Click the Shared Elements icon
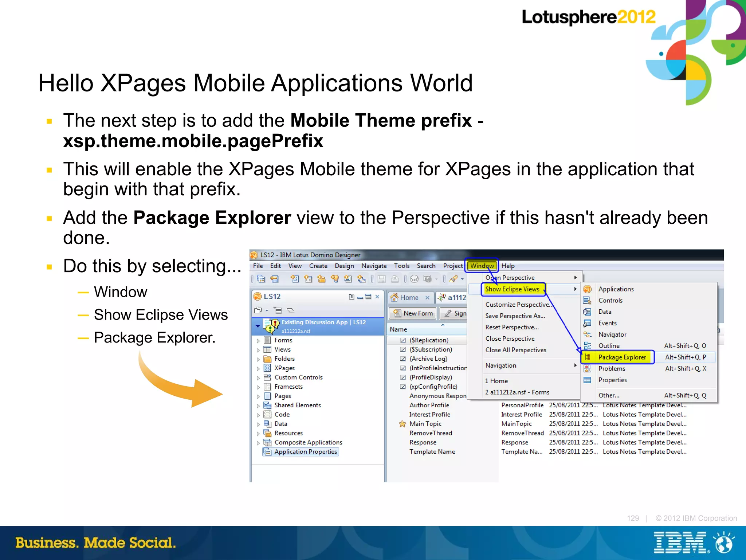Viewport: 746px width, 560px height. 268,405
